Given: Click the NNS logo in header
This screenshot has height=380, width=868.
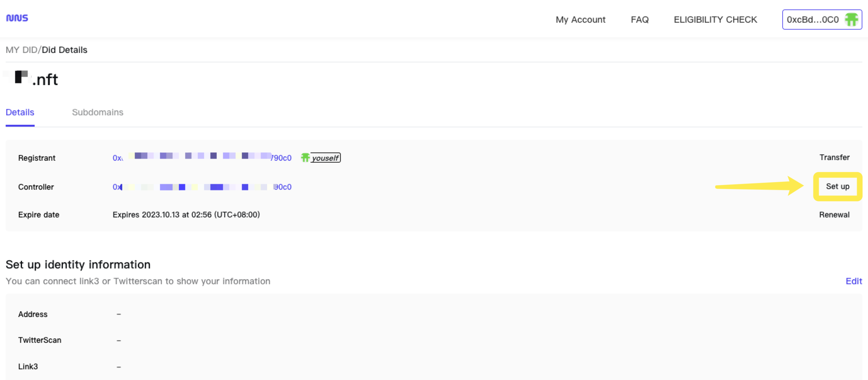Looking at the screenshot, I should (17, 18).
